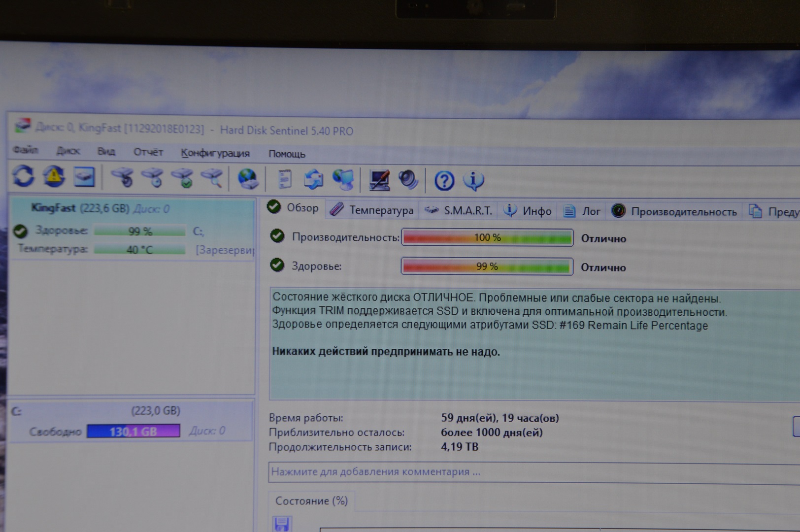The image size is (800, 532).
Task: Click the disk with green checkmark icon
Action: point(183,178)
